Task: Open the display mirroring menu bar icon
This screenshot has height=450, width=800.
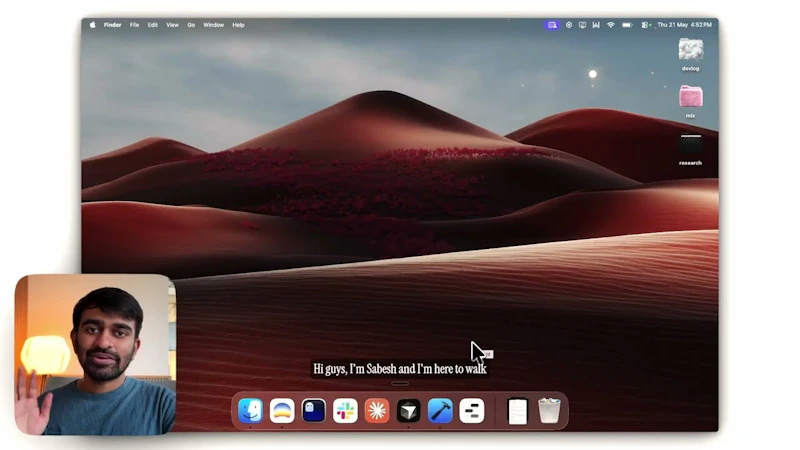Action: tap(582, 24)
